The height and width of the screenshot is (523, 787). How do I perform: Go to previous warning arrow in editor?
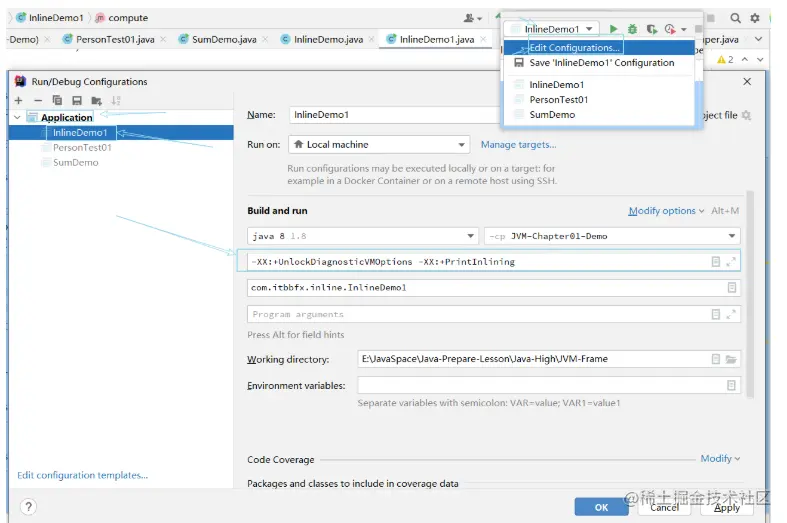point(745,59)
